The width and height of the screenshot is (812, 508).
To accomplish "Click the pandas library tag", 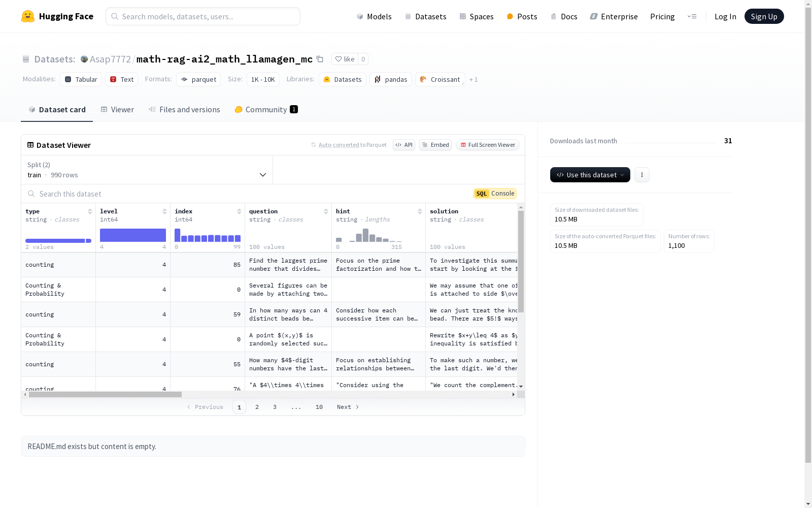I will coord(391,79).
